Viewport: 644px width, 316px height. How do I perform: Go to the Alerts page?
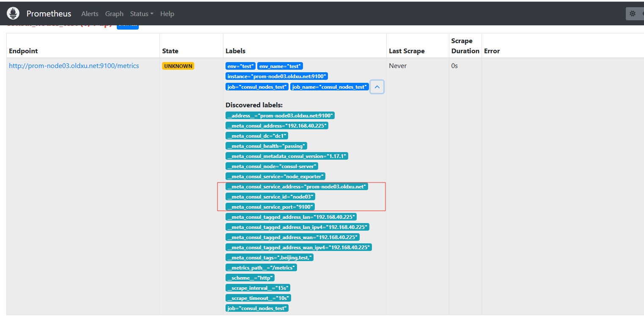pos(90,14)
